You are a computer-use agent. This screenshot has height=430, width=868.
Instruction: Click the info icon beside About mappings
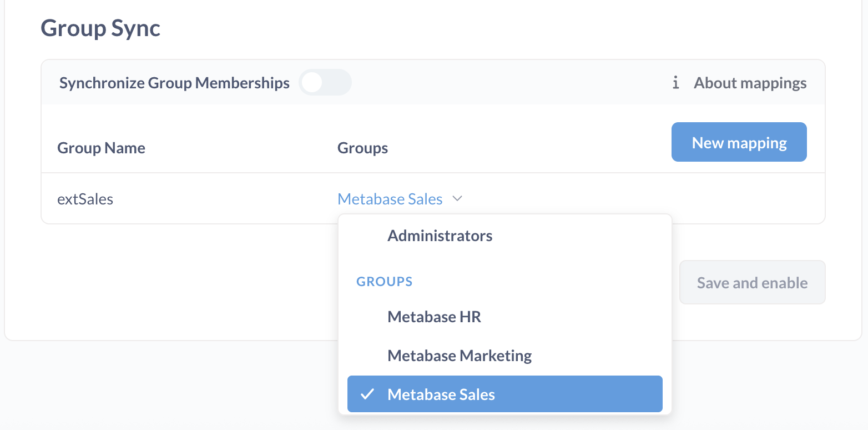coord(675,82)
